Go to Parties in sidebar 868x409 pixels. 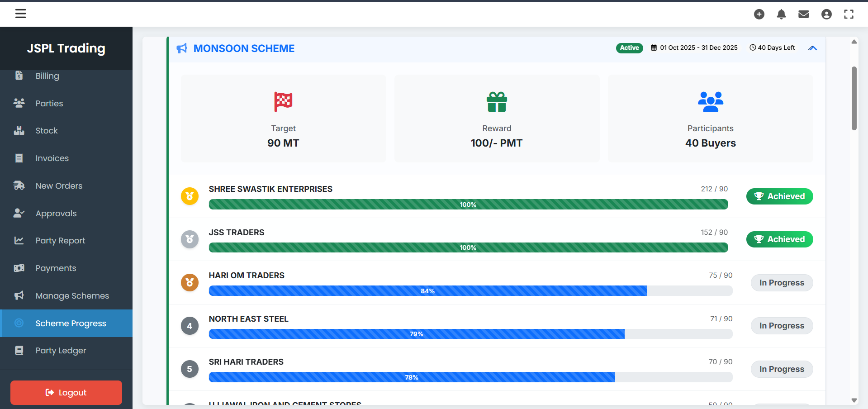49,104
